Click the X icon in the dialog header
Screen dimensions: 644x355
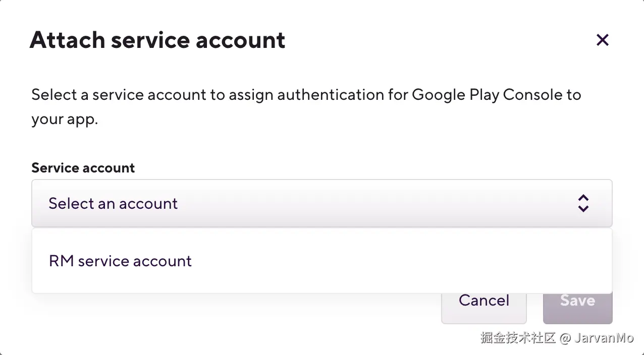click(602, 40)
